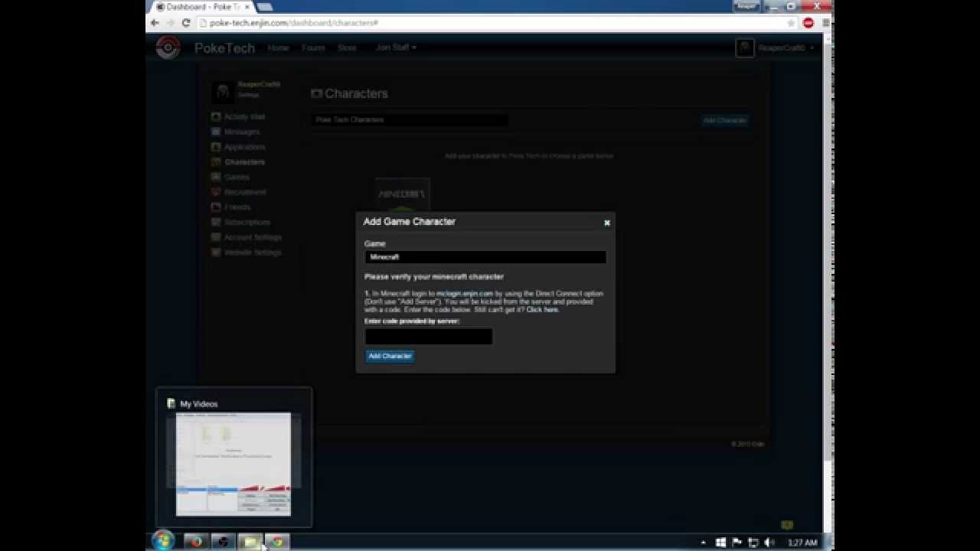980x551 pixels.
Task: Click the Add Character button on the page
Action: point(724,120)
